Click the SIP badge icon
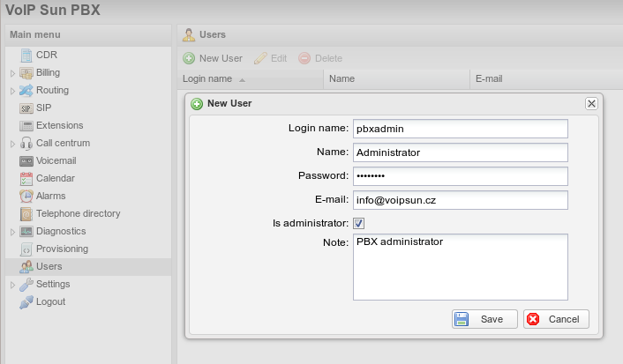The height and width of the screenshot is (364, 623). (x=26, y=108)
